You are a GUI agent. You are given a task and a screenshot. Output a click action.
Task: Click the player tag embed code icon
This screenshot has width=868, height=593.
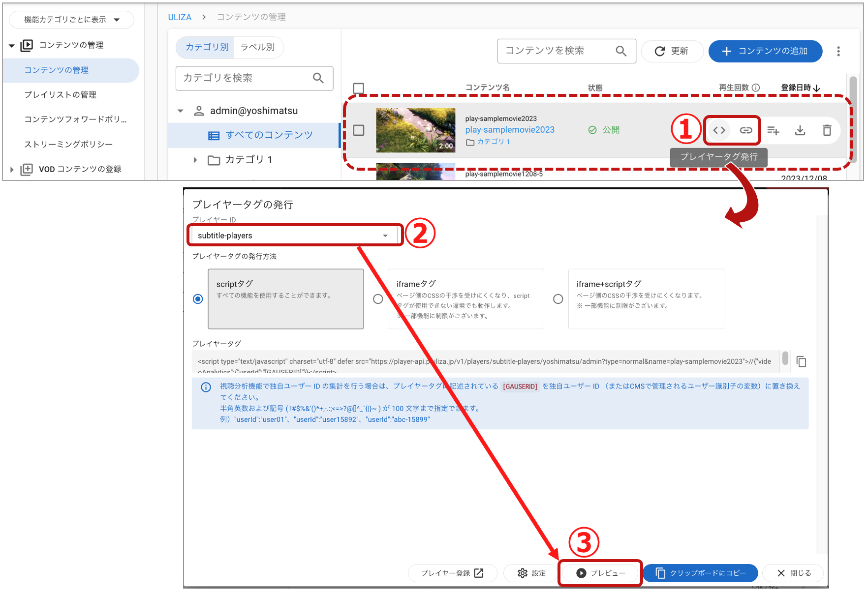[x=719, y=130]
